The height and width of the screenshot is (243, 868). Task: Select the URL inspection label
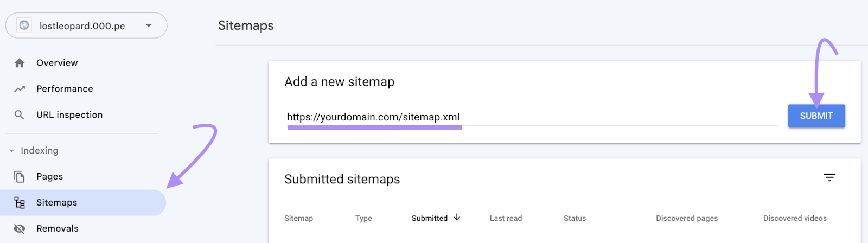(x=69, y=115)
